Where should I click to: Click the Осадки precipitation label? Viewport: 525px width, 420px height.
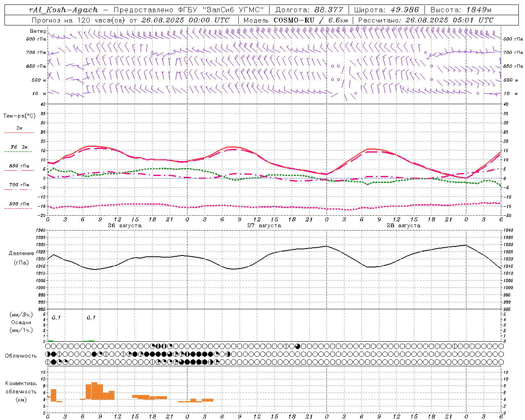[21, 322]
